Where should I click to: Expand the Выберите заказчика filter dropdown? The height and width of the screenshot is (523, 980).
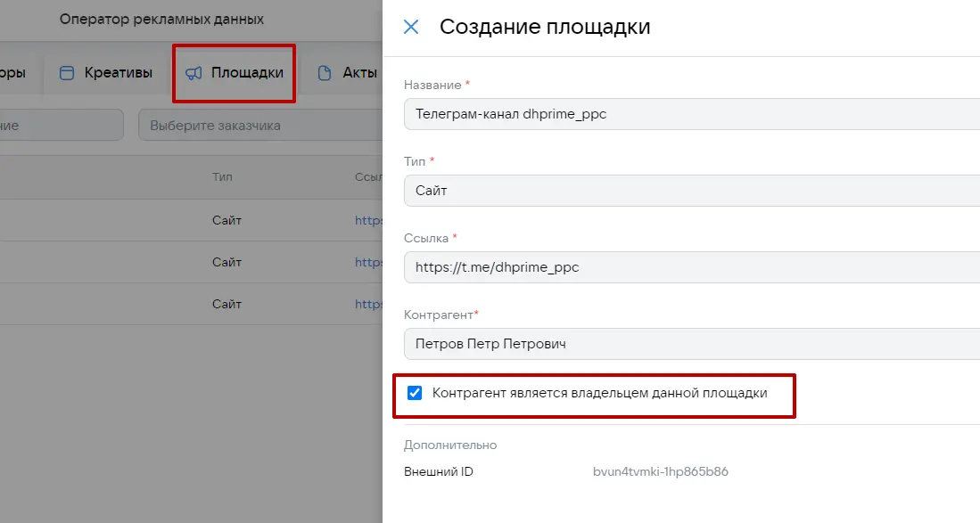pos(259,126)
